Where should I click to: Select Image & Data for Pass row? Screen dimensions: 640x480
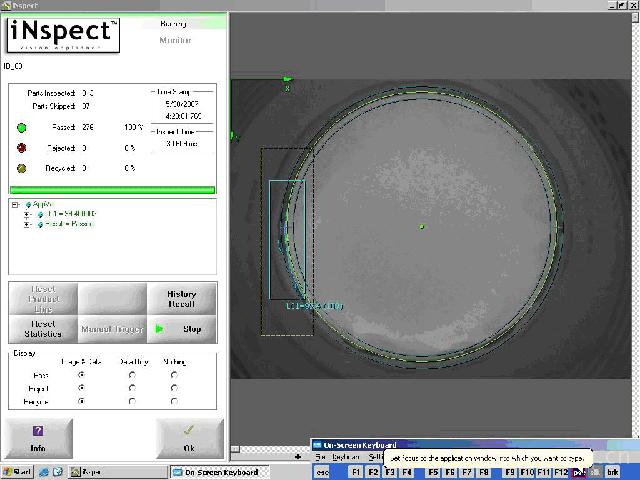(81, 374)
